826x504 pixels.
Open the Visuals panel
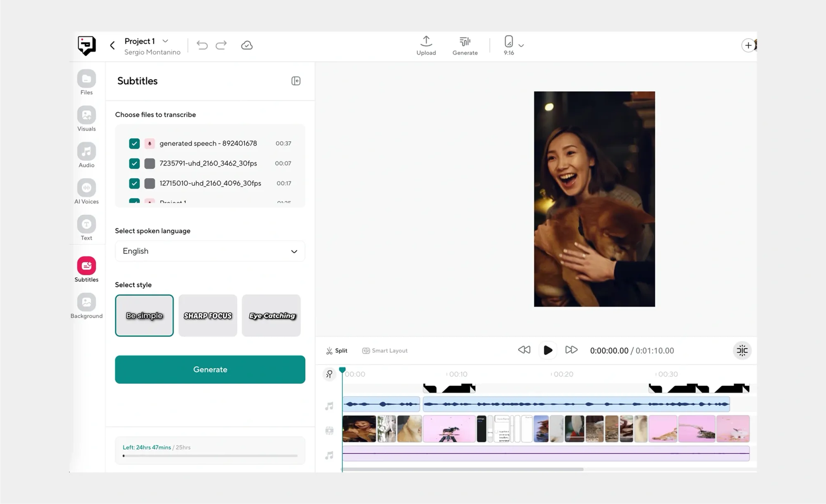[86, 119]
